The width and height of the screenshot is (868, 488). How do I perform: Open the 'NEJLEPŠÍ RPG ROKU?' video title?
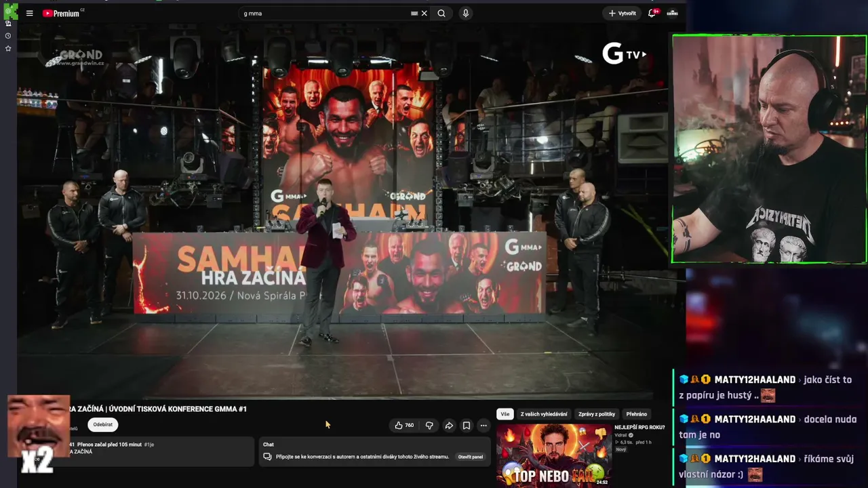639,427
